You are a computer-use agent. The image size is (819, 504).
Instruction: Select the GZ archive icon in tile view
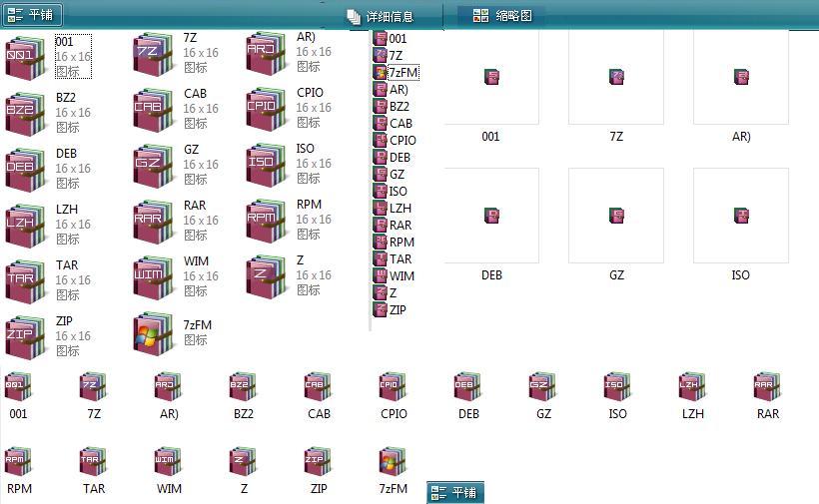pos(153,166)
